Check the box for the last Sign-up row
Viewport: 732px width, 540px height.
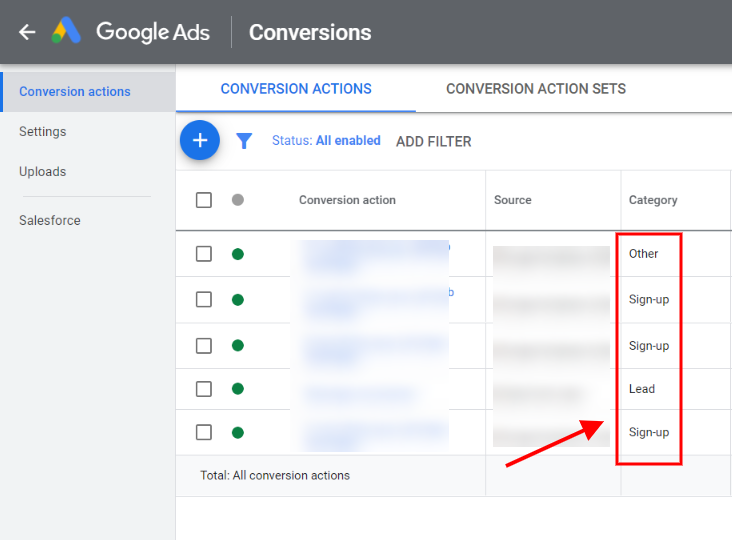pyautogui.click(x=204, y=432)
